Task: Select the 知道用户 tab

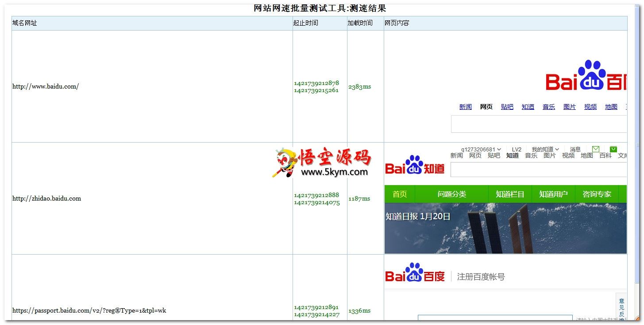Action: point(553,194)
